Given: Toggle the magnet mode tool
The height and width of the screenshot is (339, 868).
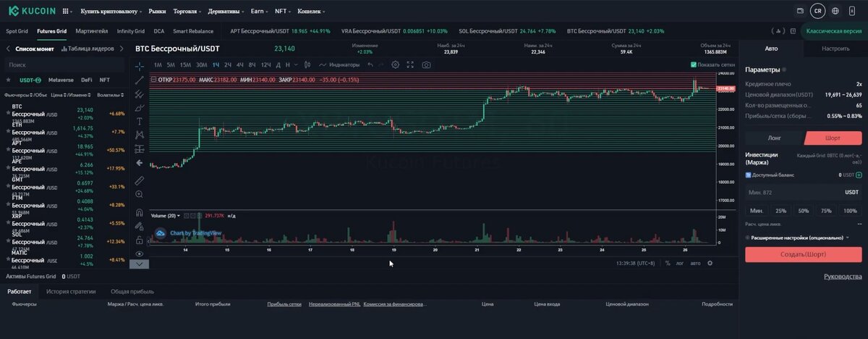Looking at the screenshot, I should [140, 212].
